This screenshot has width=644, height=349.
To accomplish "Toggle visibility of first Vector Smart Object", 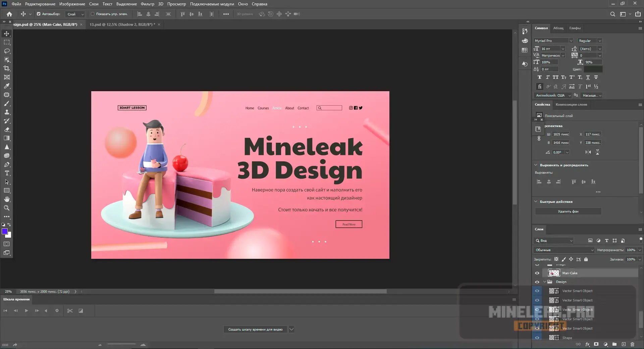I will click(537, 291).
